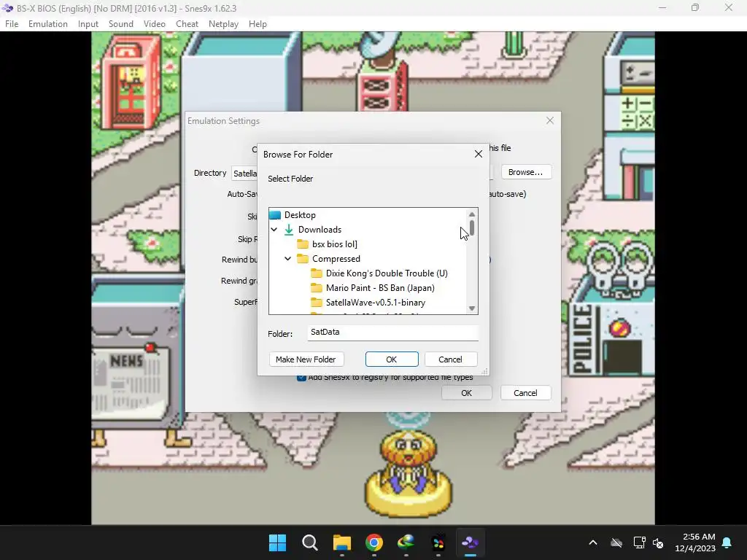The image size is (747, 560).
Task: Open the Cheat menu
Action: (x=187, y=24)
